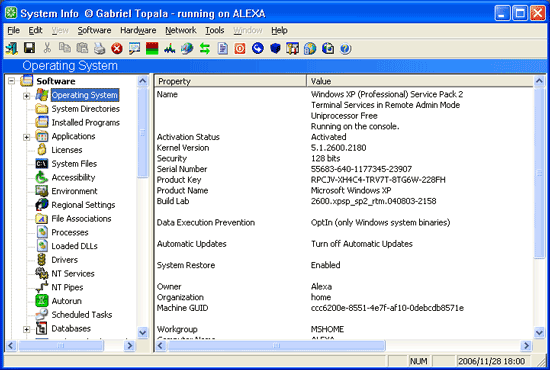Open NT Services in the tree
550x370 pixels.
pyautogui.click(x=73, y=274)
